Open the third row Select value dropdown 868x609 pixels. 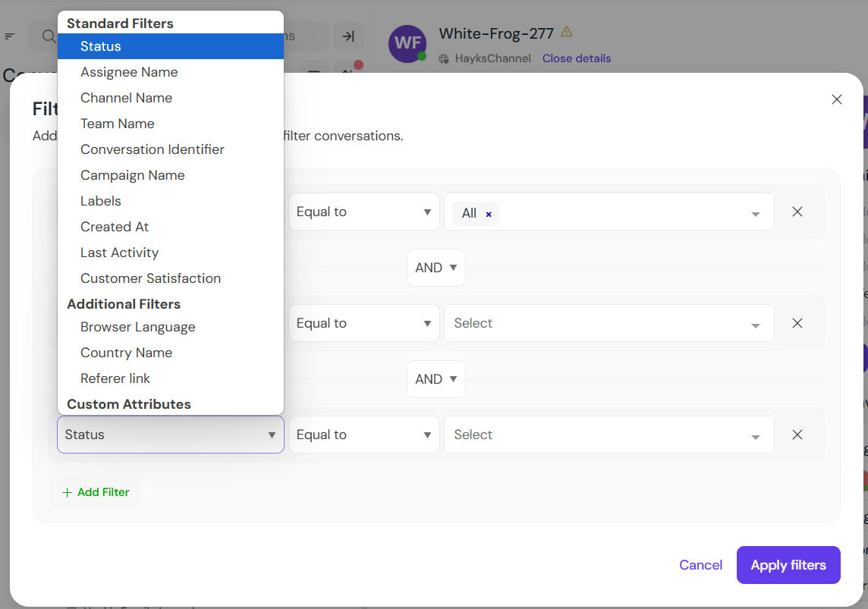(609, 435)
